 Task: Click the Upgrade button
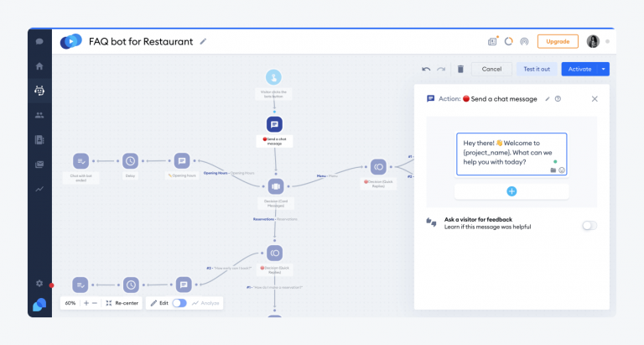558,41
